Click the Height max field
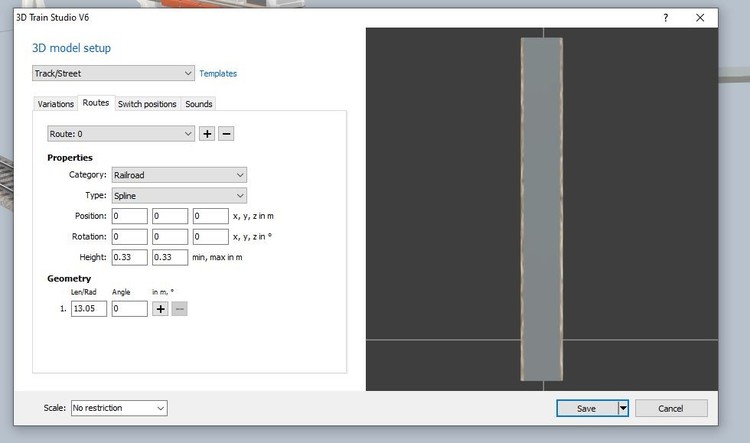The image size is (750, 443). tap(170, 257)
